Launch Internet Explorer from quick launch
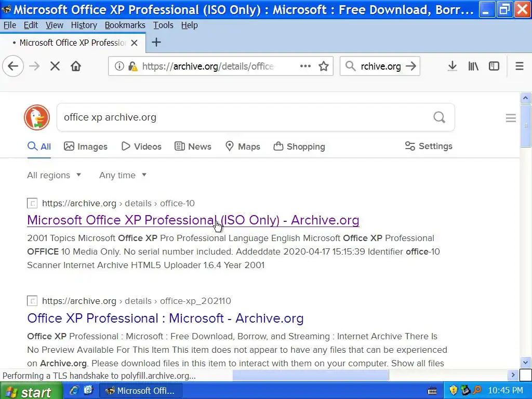The image size is (532, 399). 74,390
